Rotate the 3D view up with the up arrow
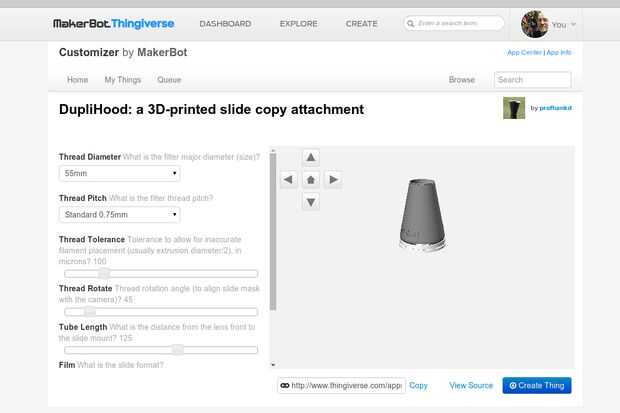 click(311, 157)
